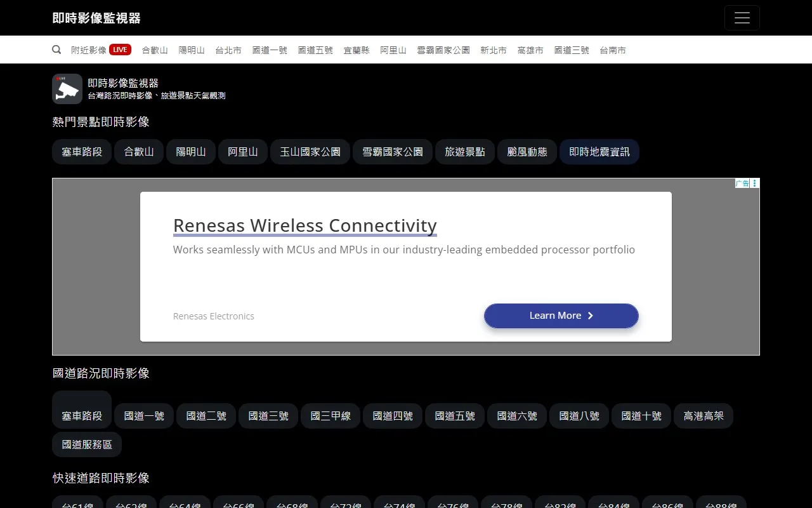Open the hamburger navigation menu
Screen dimensions: 812x508
pyautogui.click(x=742, y=18)
